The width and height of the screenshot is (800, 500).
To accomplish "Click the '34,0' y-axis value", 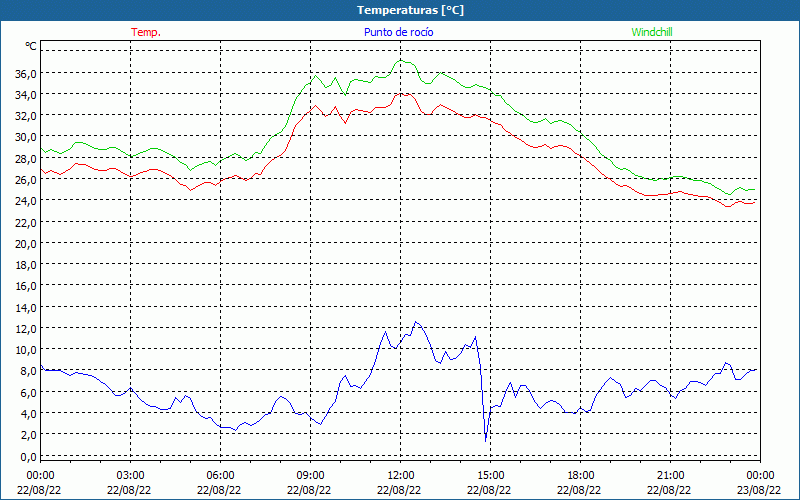I will click(26, 95).
